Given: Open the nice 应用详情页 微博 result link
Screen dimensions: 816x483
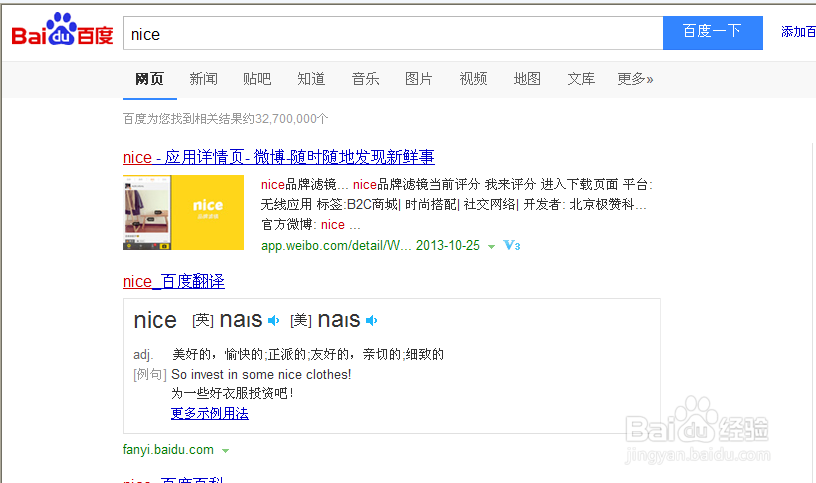Looking at the screenshot, I should [x=278, y=157].
